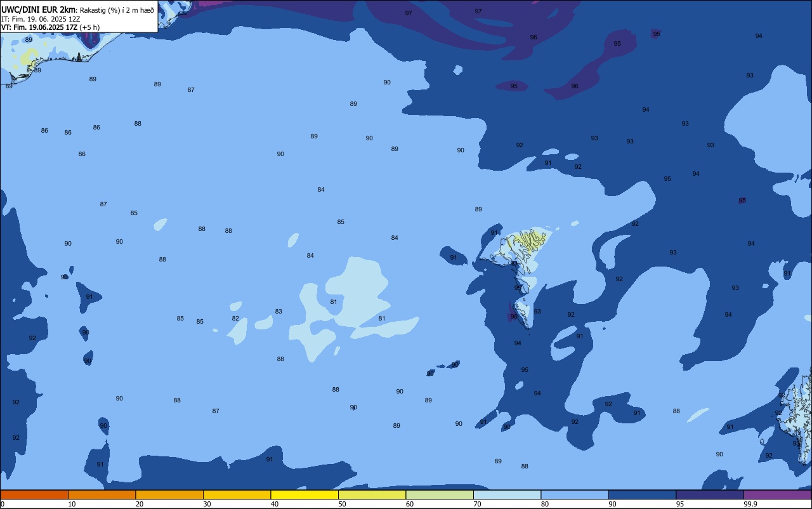Select the "Rakastig (%) í 2 m hæð" label

pyautogui.click(x=117, y=10)
